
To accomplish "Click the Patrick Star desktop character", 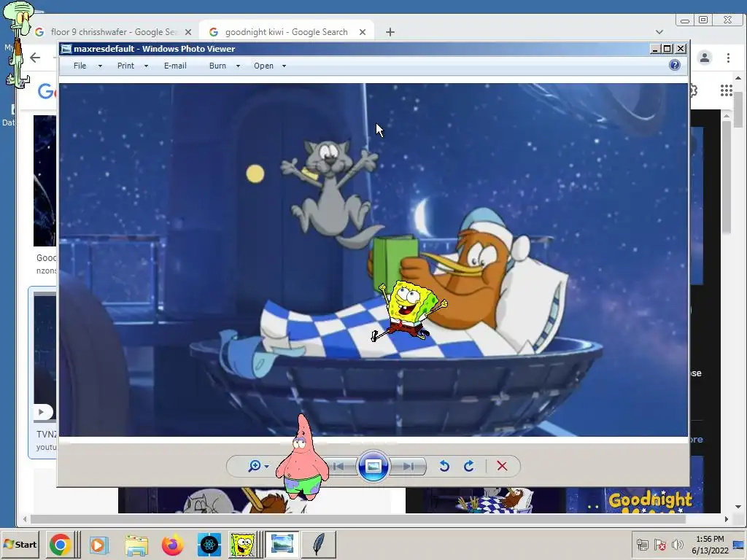I will click(302, 456).
